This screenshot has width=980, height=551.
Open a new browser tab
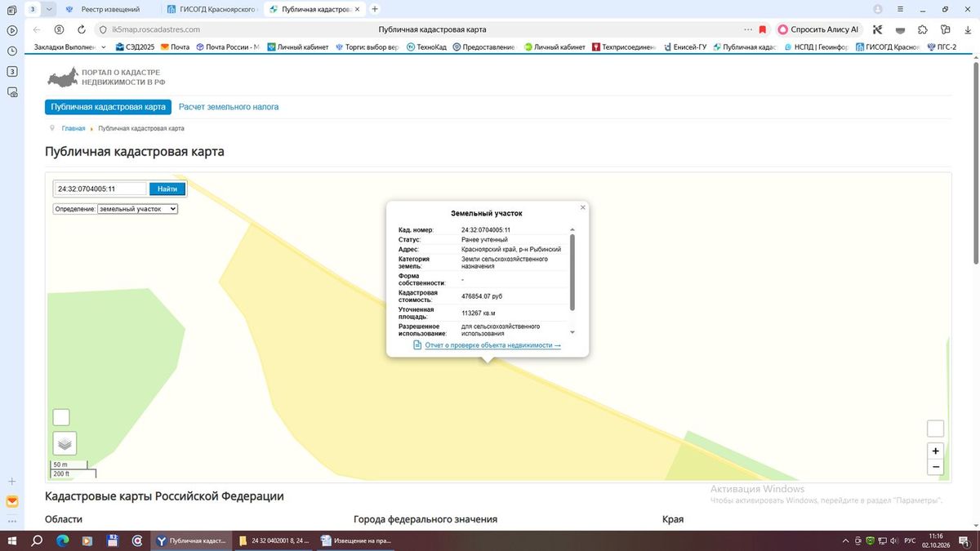(x=375, y=9)
